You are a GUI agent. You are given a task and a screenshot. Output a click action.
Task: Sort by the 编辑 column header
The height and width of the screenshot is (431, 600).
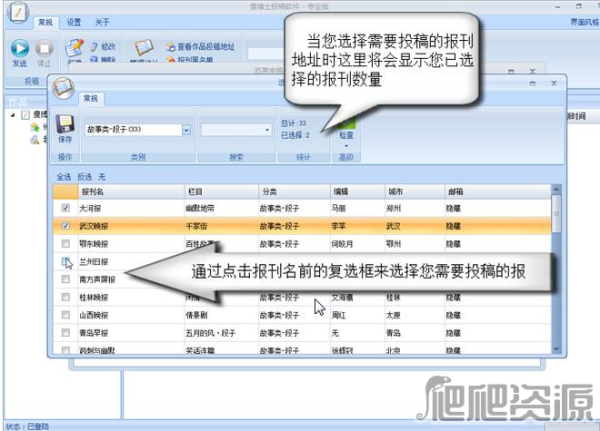coord(357,191)
